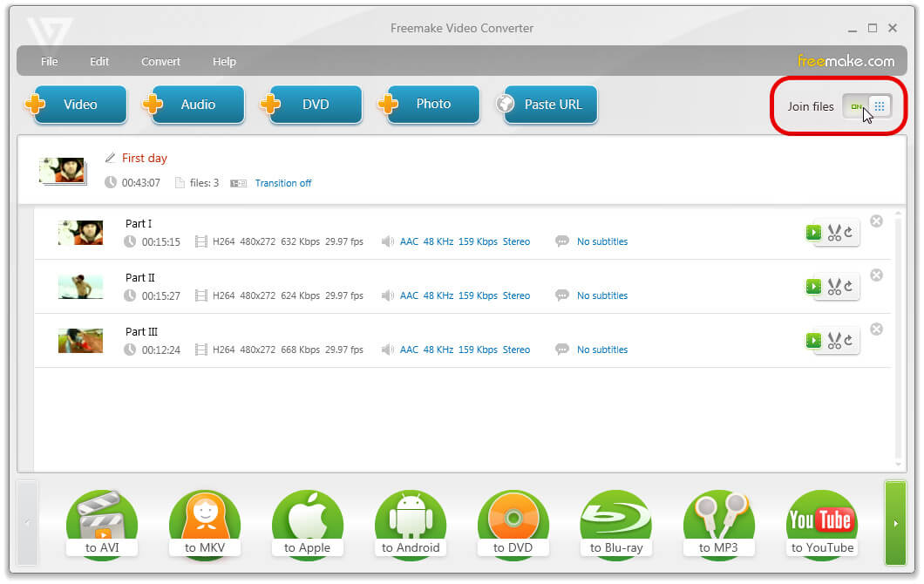This screenshot has width=924, height=584.
Task: Click the Paste URL button
Action: pyautogui.click(x=551, y=105)
